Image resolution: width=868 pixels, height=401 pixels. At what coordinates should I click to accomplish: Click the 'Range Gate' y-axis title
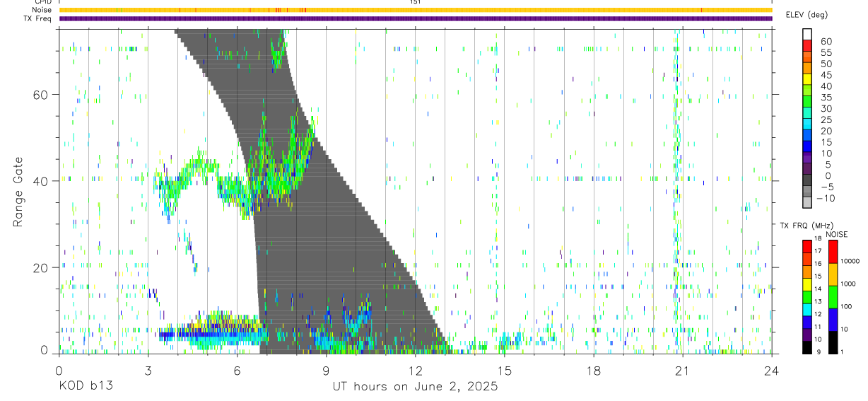point(18,192)
